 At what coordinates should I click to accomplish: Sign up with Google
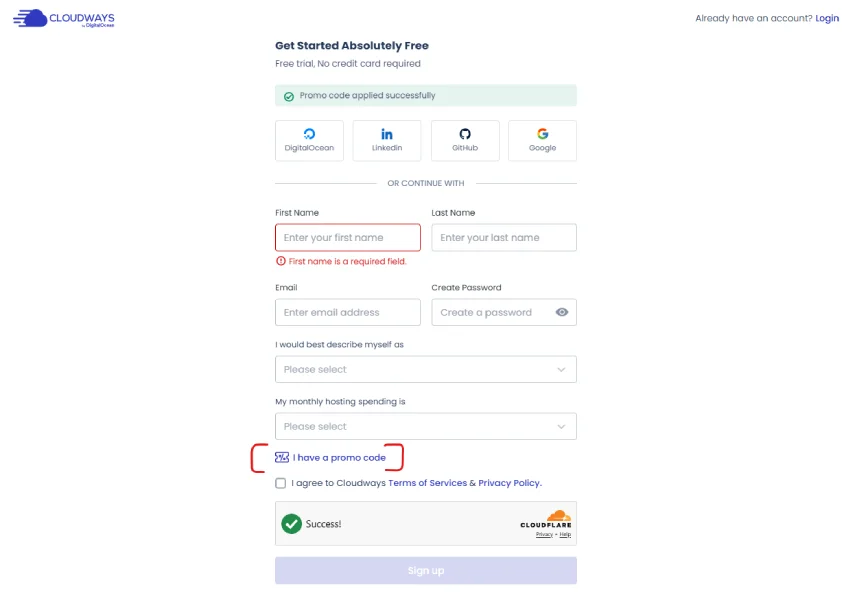[x=542, y=140]
